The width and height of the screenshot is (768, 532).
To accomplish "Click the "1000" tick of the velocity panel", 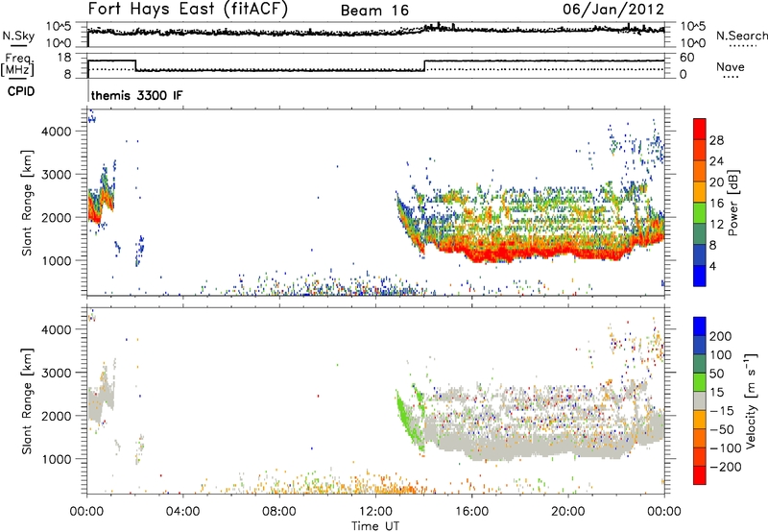I will pyautogui.click(x=57, y=459).
